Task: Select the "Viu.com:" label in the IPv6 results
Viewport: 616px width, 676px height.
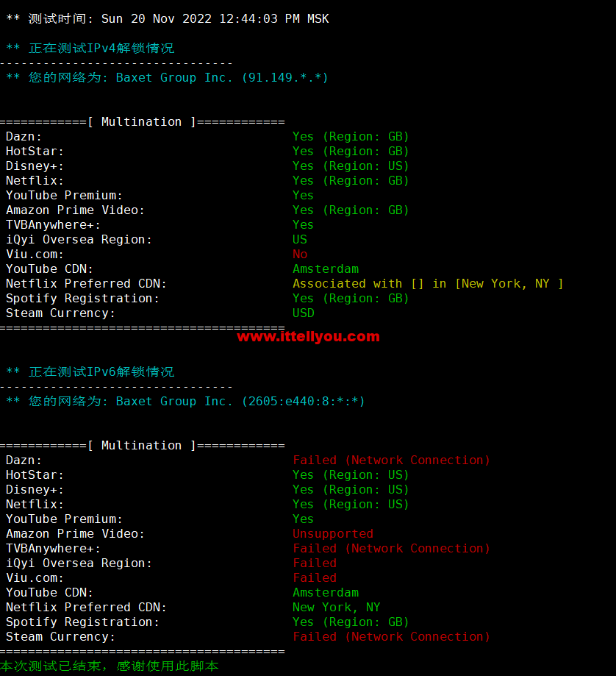Action: (35, 577)
